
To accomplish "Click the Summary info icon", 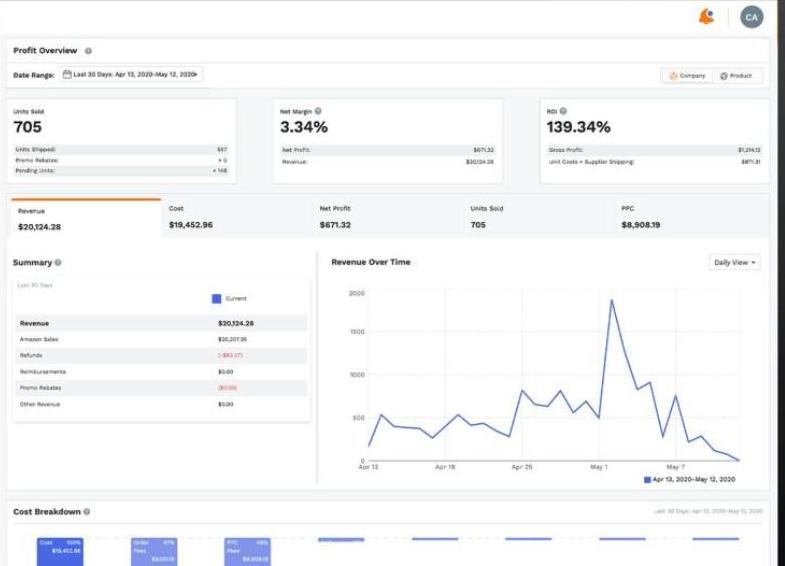I will [x=58, y=263].
